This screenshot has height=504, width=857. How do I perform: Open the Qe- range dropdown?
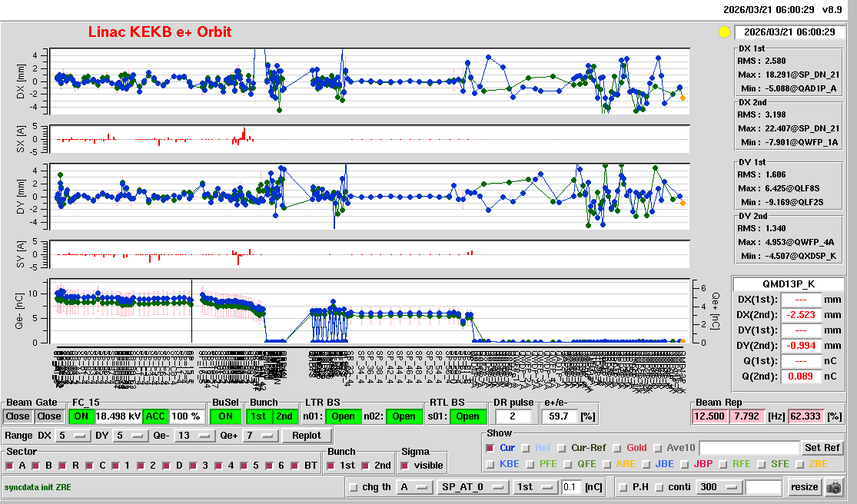pos(194,436)
